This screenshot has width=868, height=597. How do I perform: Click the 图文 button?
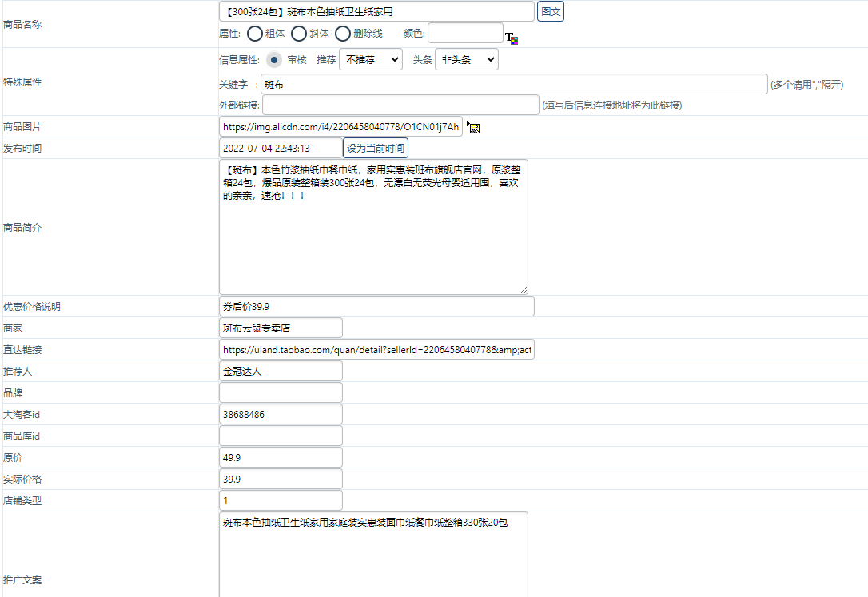[x=551, y=12]
